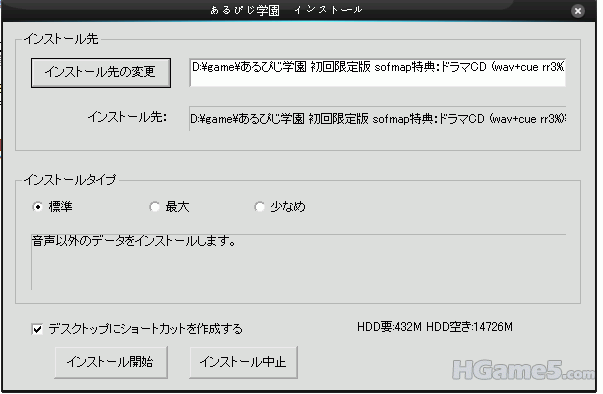Toggle the desktop shortcut creation checkbox
The width and height of the screenshot is (603, 394).
pos(37,329)
